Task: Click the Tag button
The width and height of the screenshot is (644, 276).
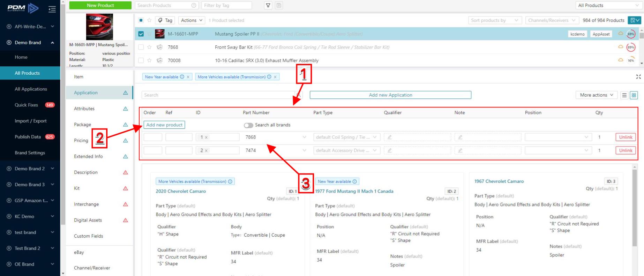Action: click(x=165, y=20)
